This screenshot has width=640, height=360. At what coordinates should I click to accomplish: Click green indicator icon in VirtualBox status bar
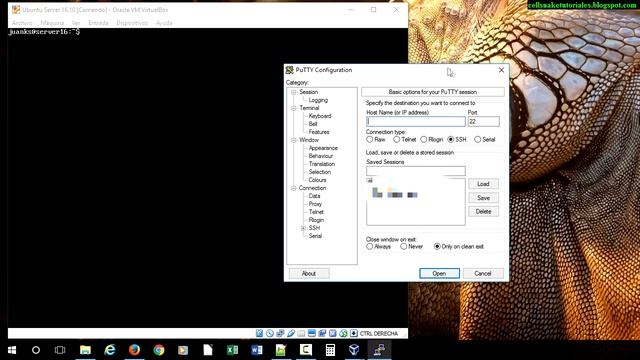(x=343, y=333)
